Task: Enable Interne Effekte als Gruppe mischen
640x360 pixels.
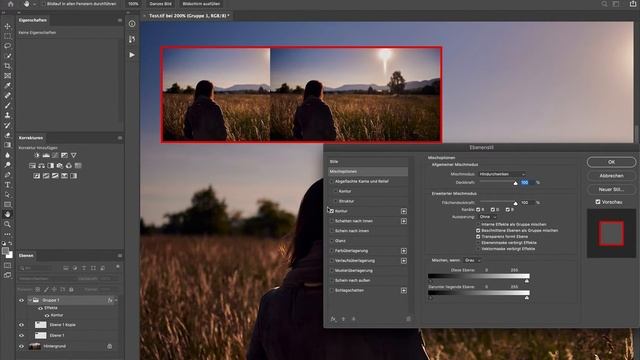Action: click(x=478, y=224)
